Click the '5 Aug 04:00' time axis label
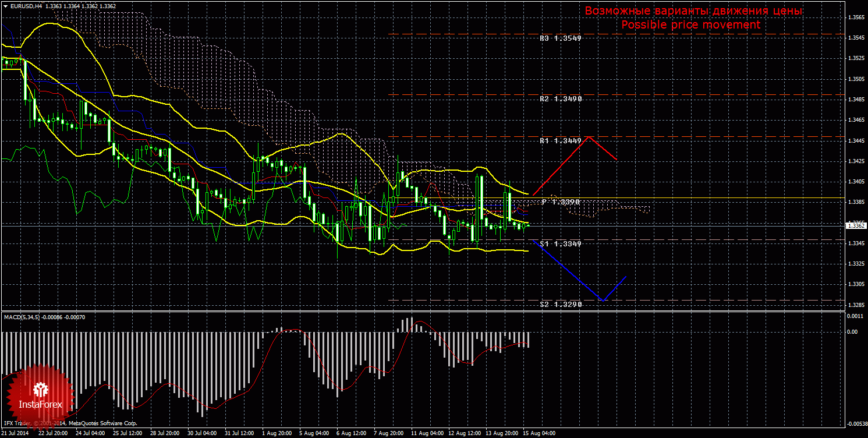Screen dimensions: 868x438 [314, 433]
